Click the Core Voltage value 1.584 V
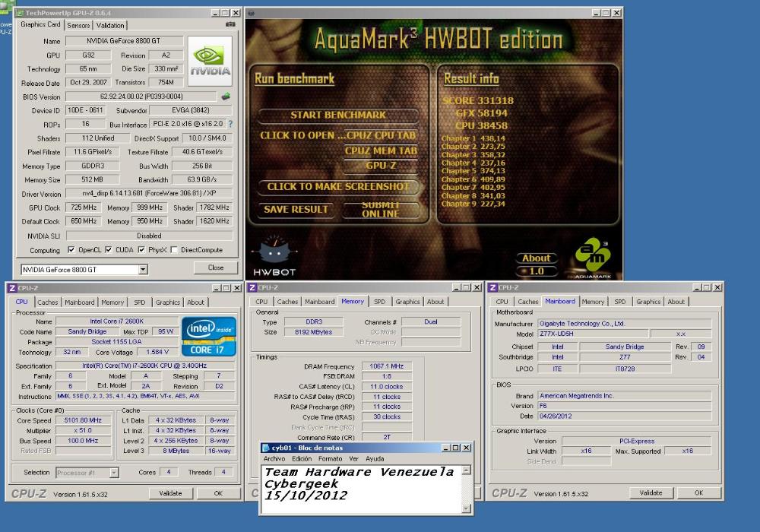Image resolution: width=760 pixels, height=532 pixels. [157, 352]
